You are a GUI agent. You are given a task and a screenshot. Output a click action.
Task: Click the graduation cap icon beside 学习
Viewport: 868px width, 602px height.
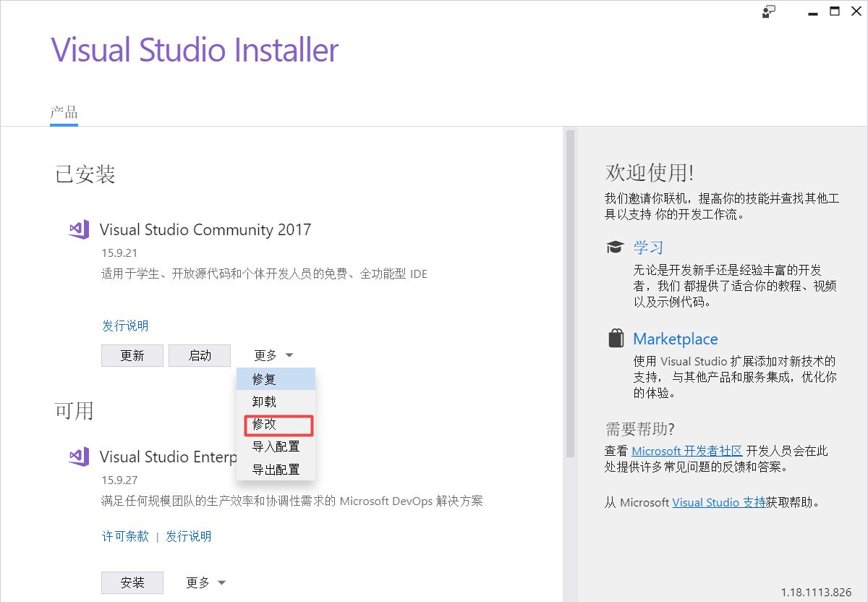pos(616,247)
